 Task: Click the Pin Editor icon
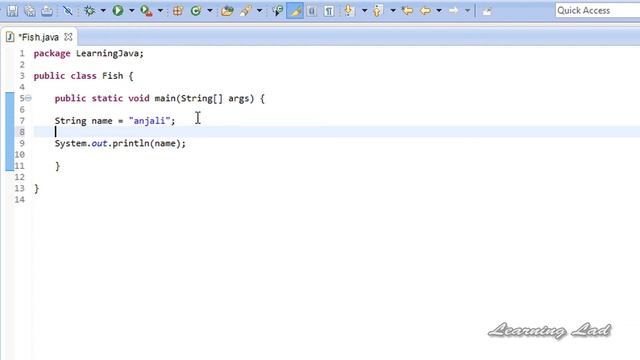pos(487,11)
